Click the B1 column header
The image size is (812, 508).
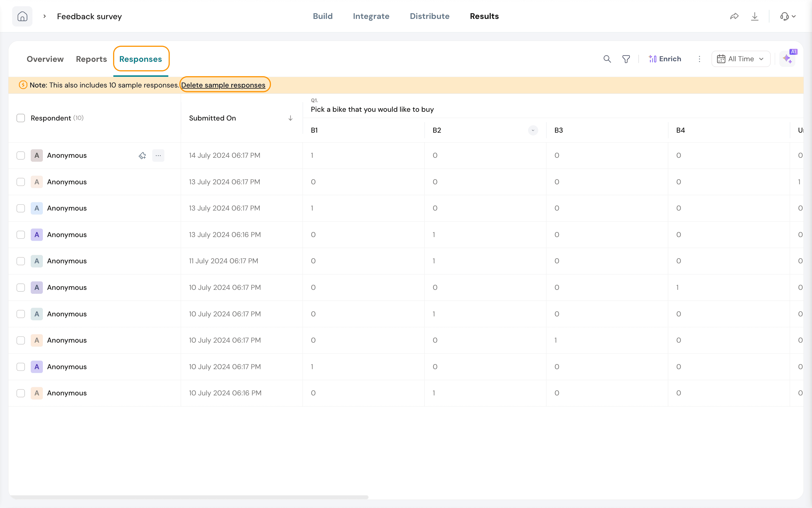(314, 130)
